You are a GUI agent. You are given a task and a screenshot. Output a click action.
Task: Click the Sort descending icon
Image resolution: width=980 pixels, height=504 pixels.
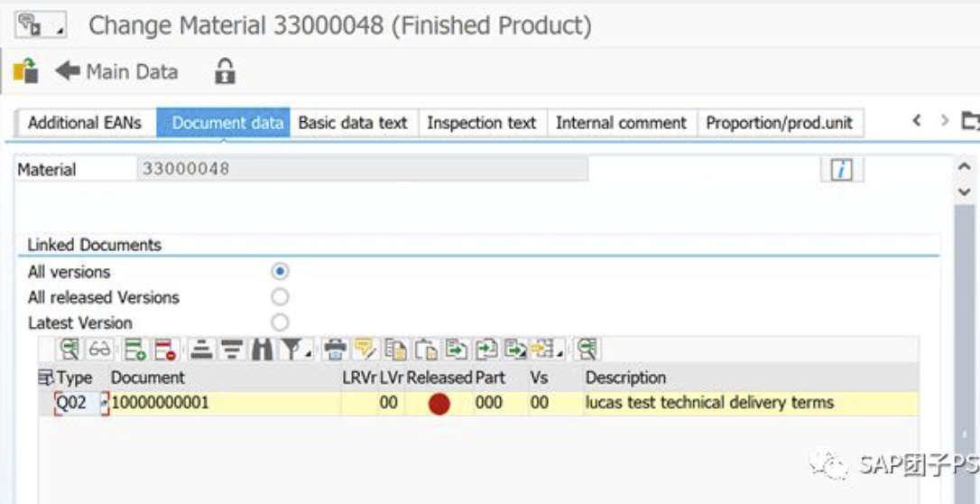[232, 349]
